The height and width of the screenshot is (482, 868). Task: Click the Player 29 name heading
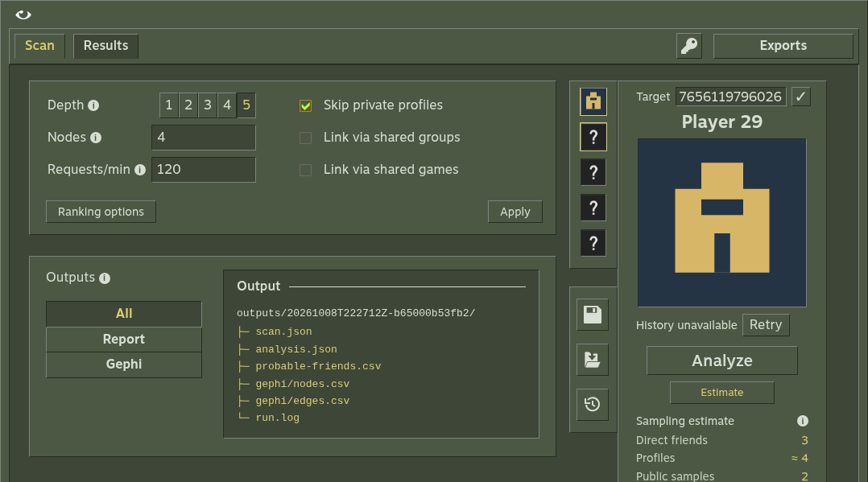coord(721,122)
